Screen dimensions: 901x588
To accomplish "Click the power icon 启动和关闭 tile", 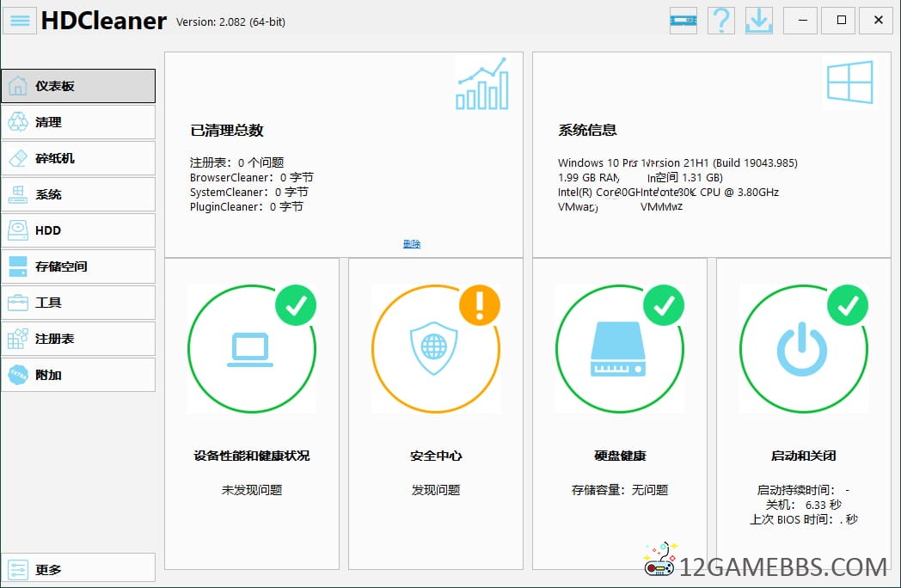I will [803, 349].
